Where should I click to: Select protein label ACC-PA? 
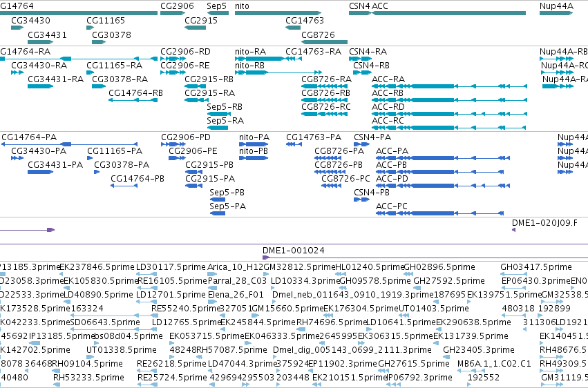coord(392,151)
